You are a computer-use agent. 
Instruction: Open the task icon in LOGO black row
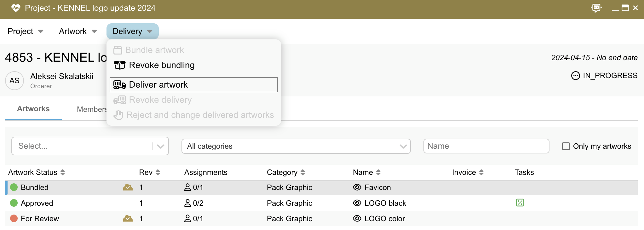pos(520,203)
